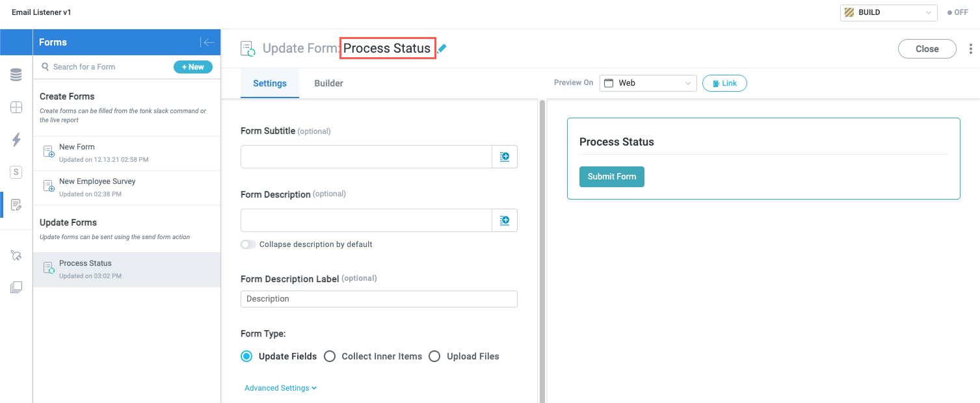Open the Preview On Web dropdown
Screen dimensions: 980x403
pos(648,83)
